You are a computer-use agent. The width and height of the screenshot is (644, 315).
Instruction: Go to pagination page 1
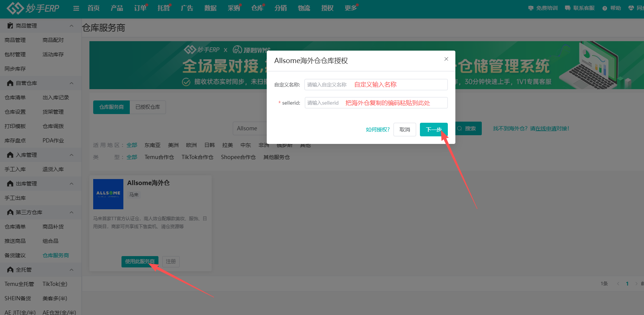[x=627, y=284]
